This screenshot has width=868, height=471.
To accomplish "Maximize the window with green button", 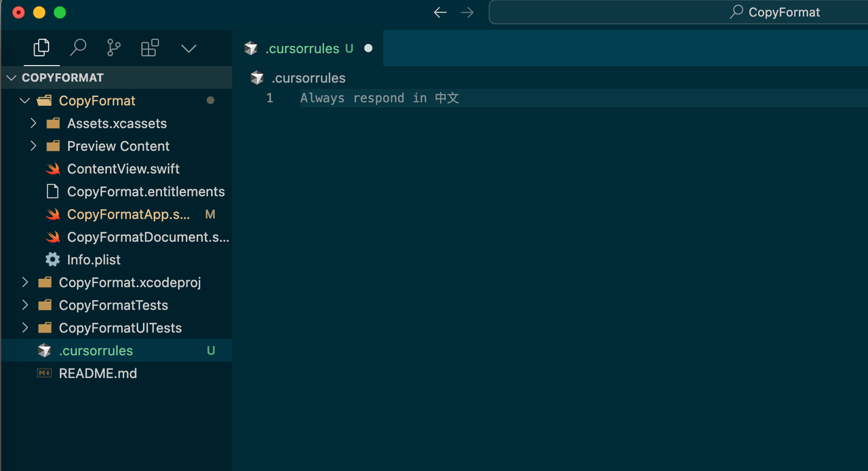I will click(x=60, y=12).
